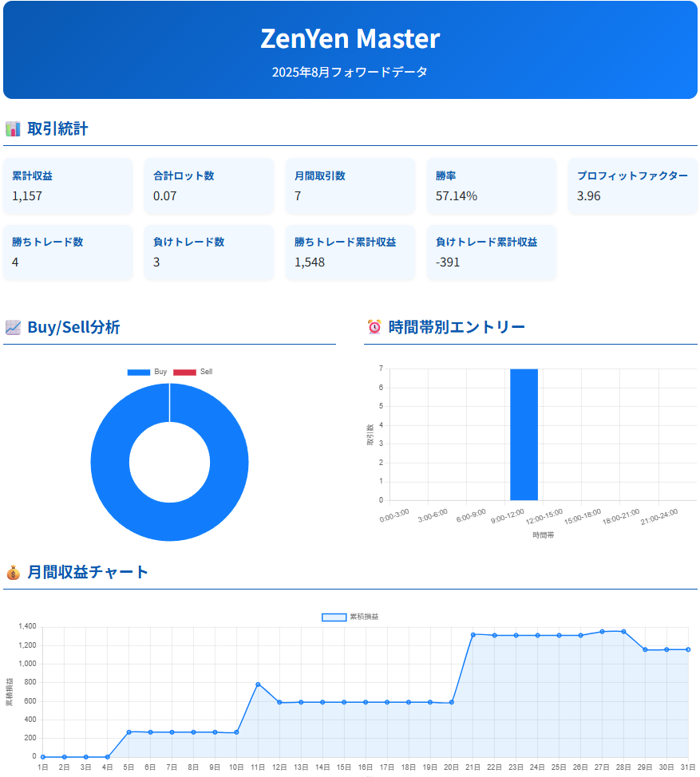Click the alarm clock icon beside 時間帯別エントリー
The height and width of the screenshot is (777, 700).
374,327
